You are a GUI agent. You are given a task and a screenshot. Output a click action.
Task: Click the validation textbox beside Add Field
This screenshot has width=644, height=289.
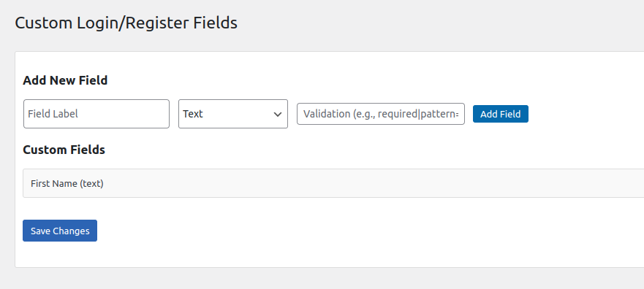[381, 114]
